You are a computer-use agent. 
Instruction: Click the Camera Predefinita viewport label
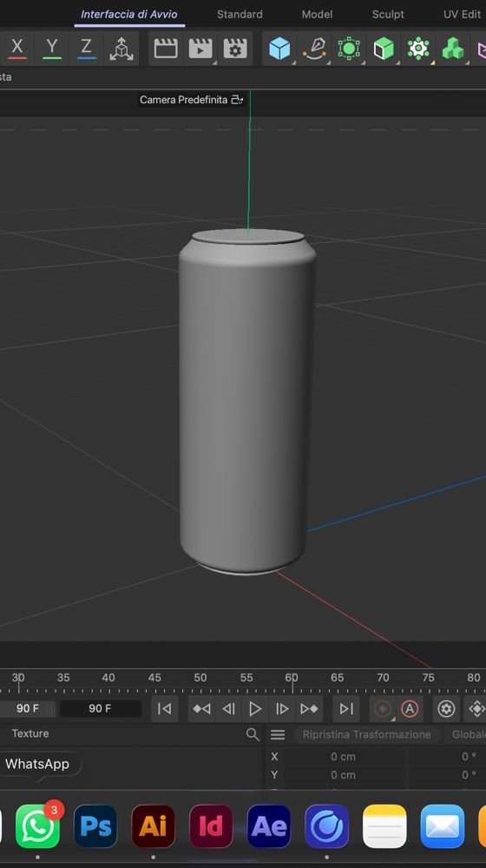point(183,100)
